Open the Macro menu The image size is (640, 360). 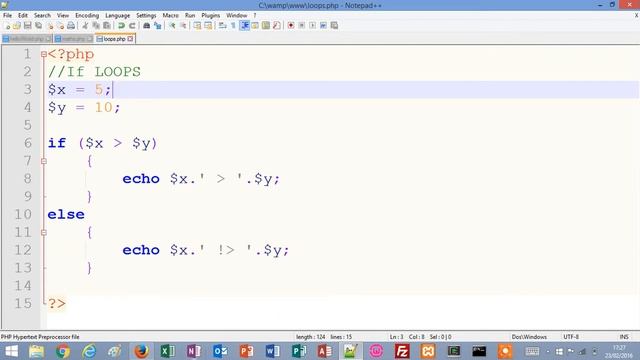[171, 16]
